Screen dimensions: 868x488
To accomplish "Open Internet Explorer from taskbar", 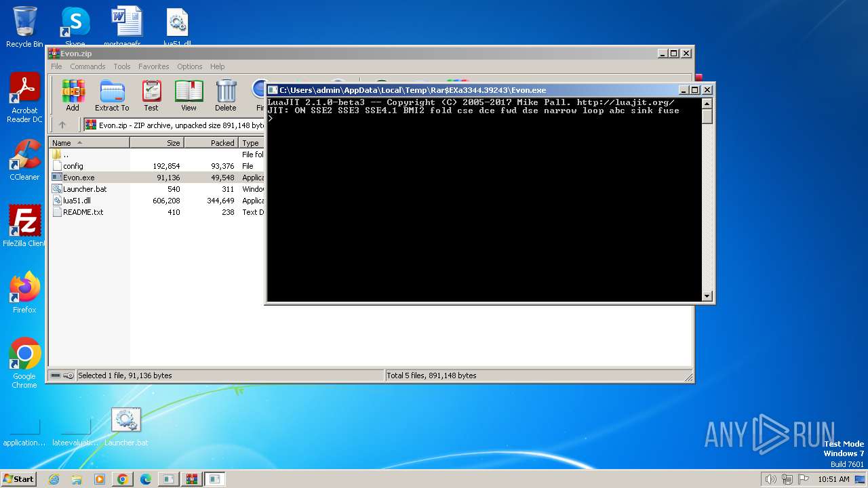I will pyautogui.click(x=54, y=479).
